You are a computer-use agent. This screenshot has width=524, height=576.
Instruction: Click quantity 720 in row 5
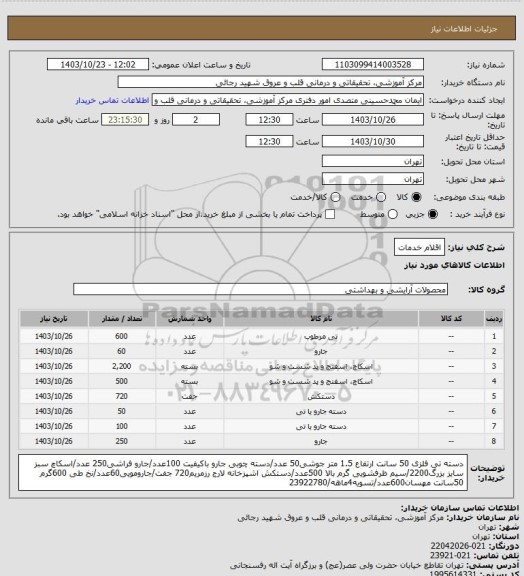122,396
